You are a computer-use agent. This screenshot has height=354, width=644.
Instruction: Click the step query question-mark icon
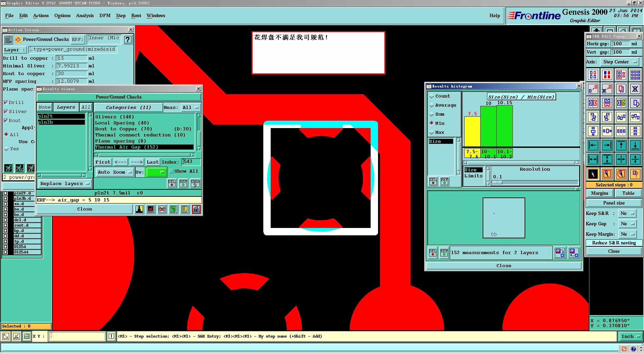[x=635, y=174]
